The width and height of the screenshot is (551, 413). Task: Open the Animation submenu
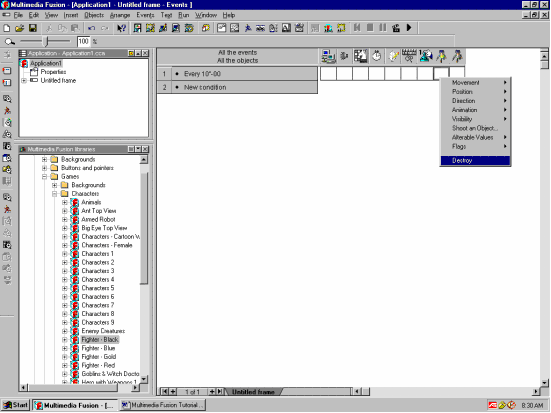coord(475,110)
